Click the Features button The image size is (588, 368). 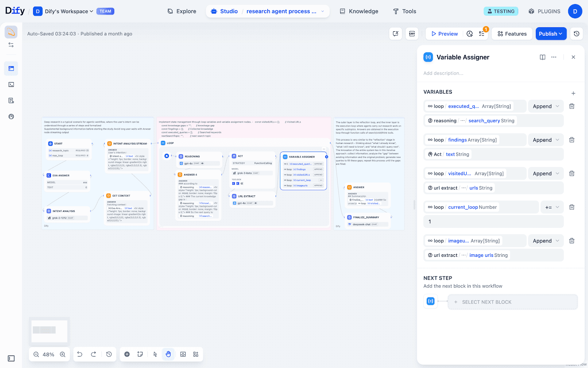click(512, 34)
